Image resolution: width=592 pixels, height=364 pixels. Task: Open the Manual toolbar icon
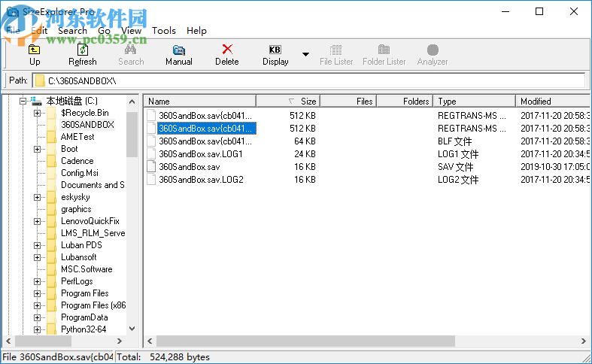(179, 50)
